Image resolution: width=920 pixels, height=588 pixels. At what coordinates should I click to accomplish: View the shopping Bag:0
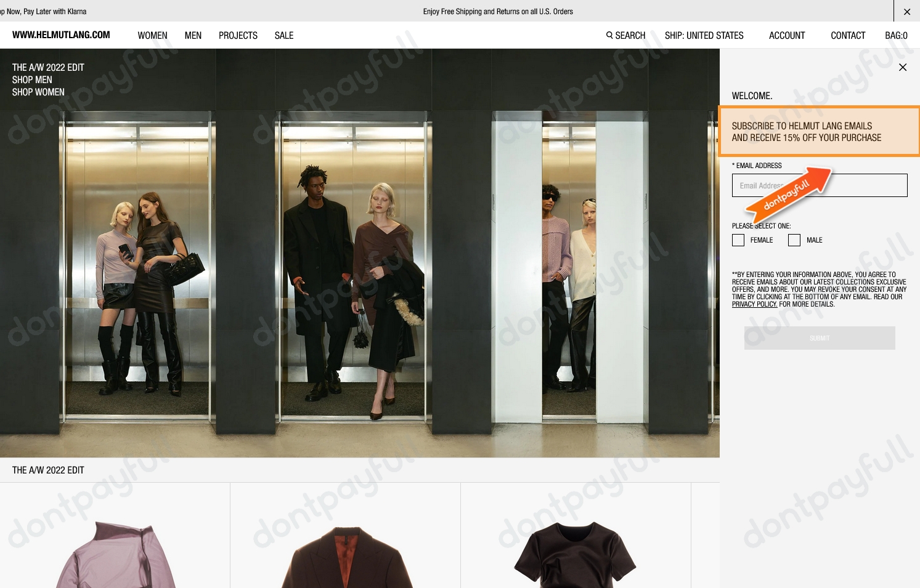coord(896,36)
